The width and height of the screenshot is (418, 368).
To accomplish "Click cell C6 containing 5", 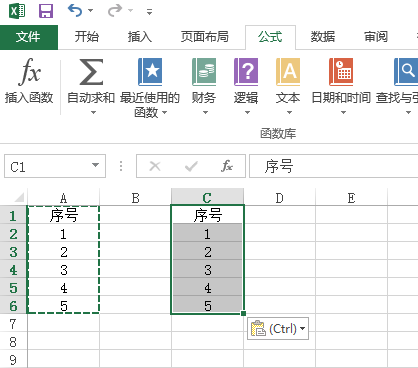I will pyautogui.click(x=207, y=305).
